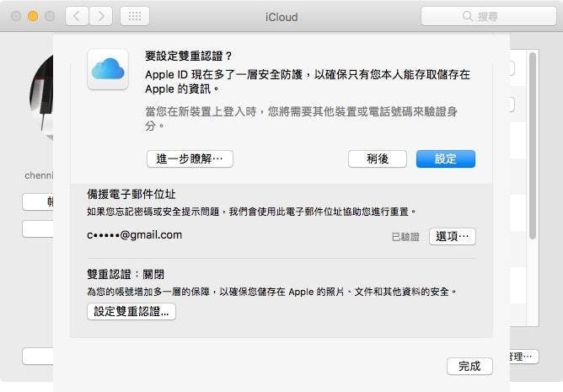Click the account profile picture

pyautogui.click(x=40, y=110)
